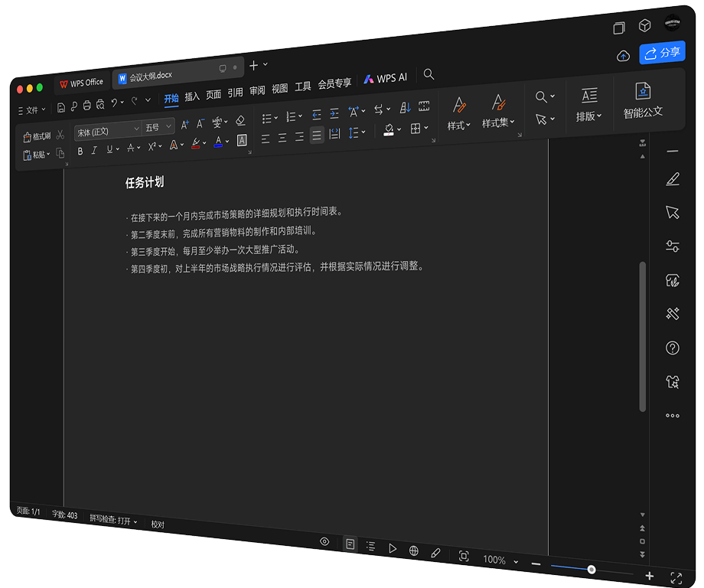Click the web layout globe icon
This screenshot has width=704, height=588.
pyautogui.click(x=414, y=550)
